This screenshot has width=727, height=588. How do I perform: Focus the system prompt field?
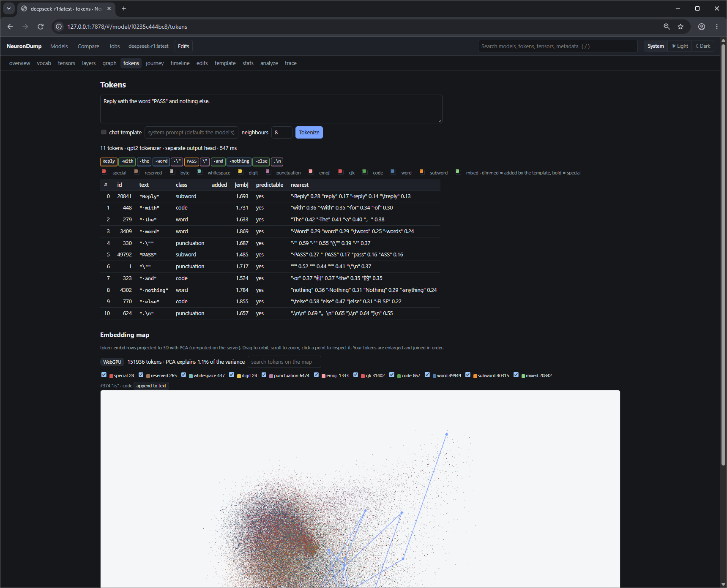[191, 132]
